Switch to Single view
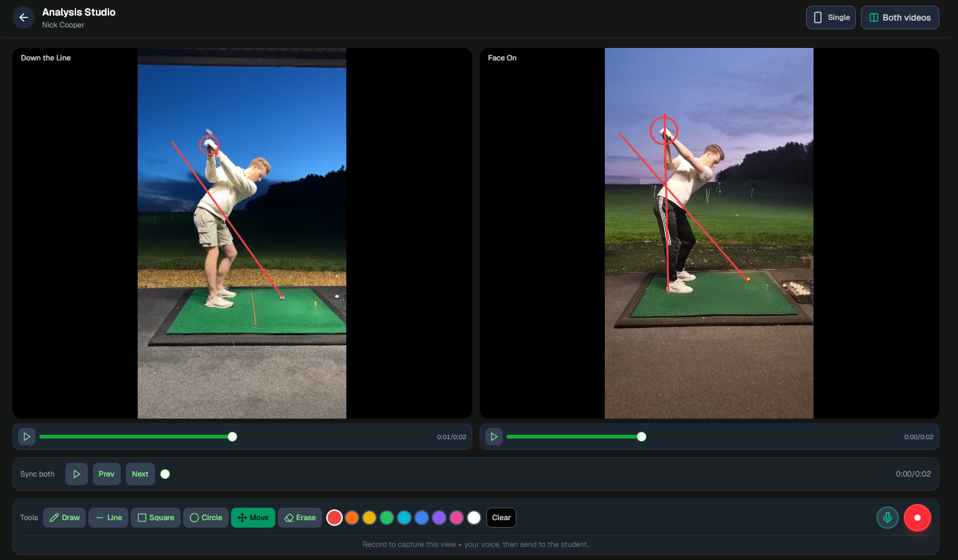Screen dimensions: 958x560 click(830, 17)
